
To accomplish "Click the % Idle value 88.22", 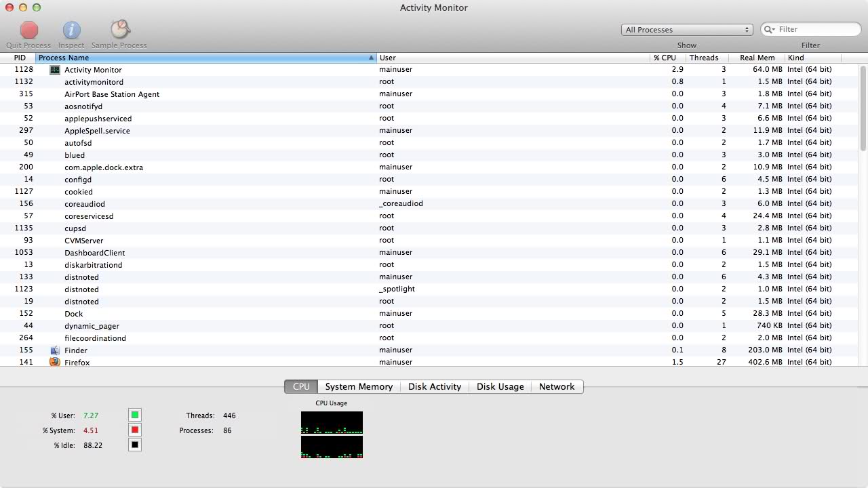I will [x=93, y=445].
